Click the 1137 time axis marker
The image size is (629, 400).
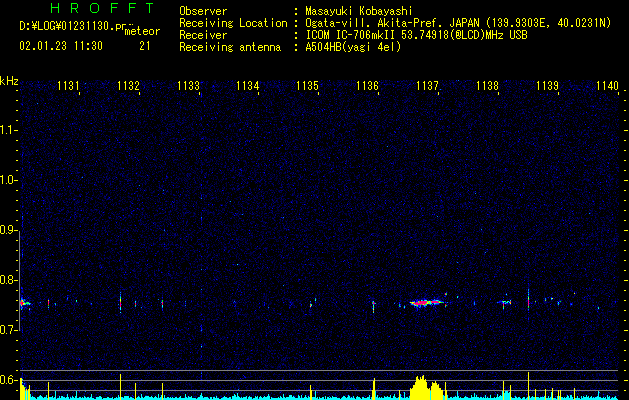coord(428,86)
